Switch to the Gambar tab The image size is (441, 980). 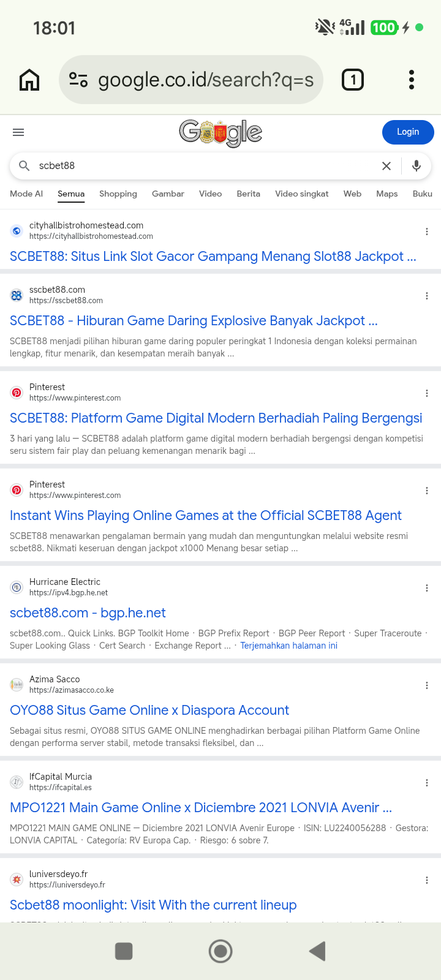pyautogui.click(x=168, y=194)
